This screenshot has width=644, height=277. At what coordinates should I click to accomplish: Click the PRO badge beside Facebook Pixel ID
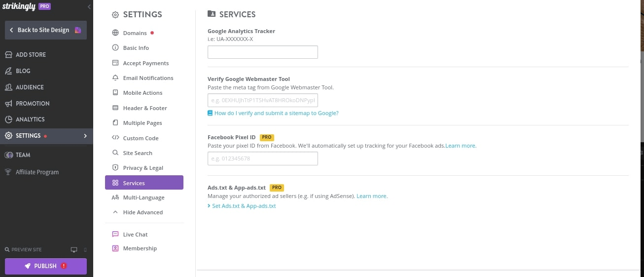pos(267,137)
